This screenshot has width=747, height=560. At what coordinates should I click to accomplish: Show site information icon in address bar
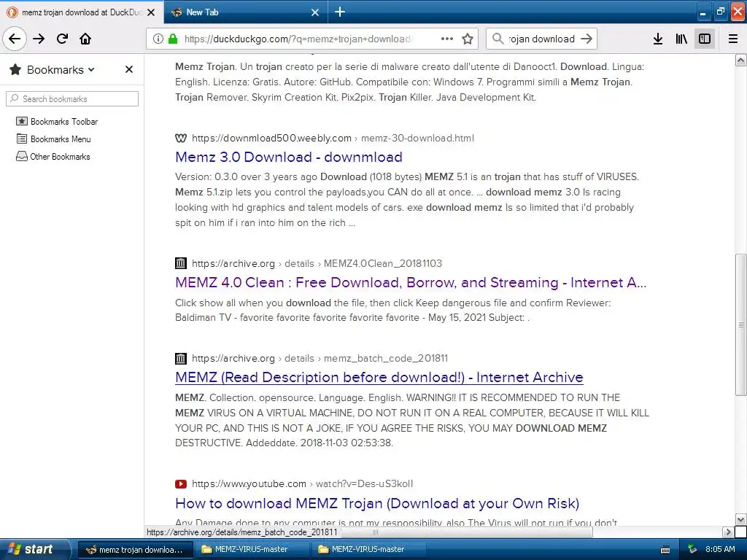pos(158,39)
